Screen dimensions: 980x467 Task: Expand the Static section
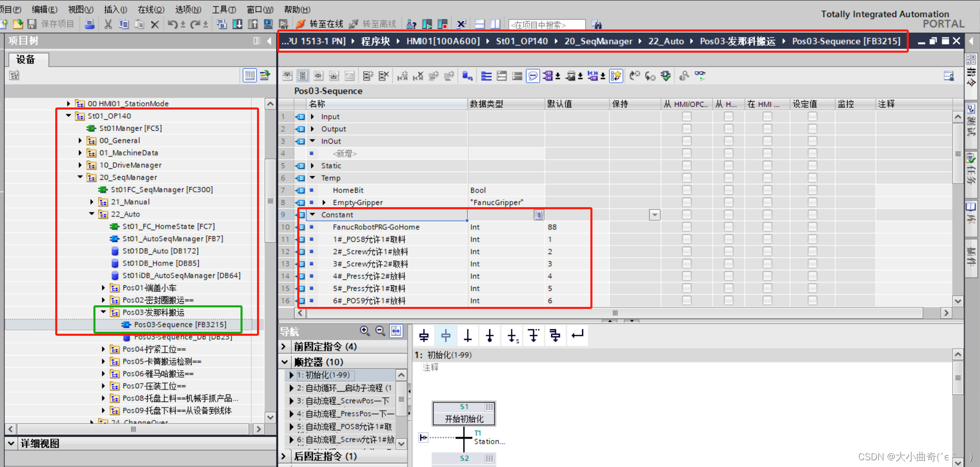313,165
